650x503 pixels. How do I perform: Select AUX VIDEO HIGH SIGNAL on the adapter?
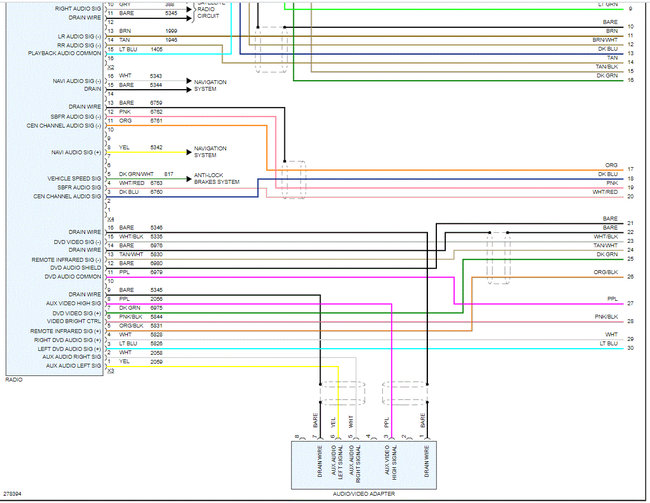tap(390, 462)
